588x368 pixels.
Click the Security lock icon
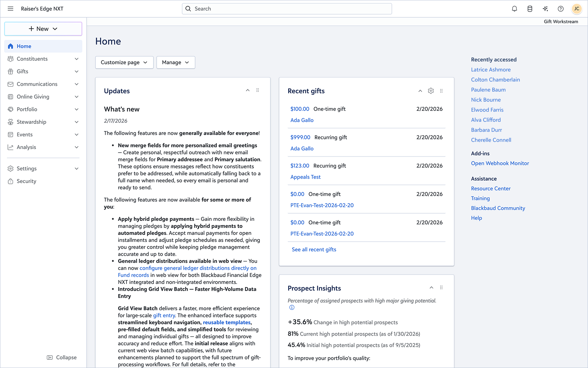tap(10, 181)
